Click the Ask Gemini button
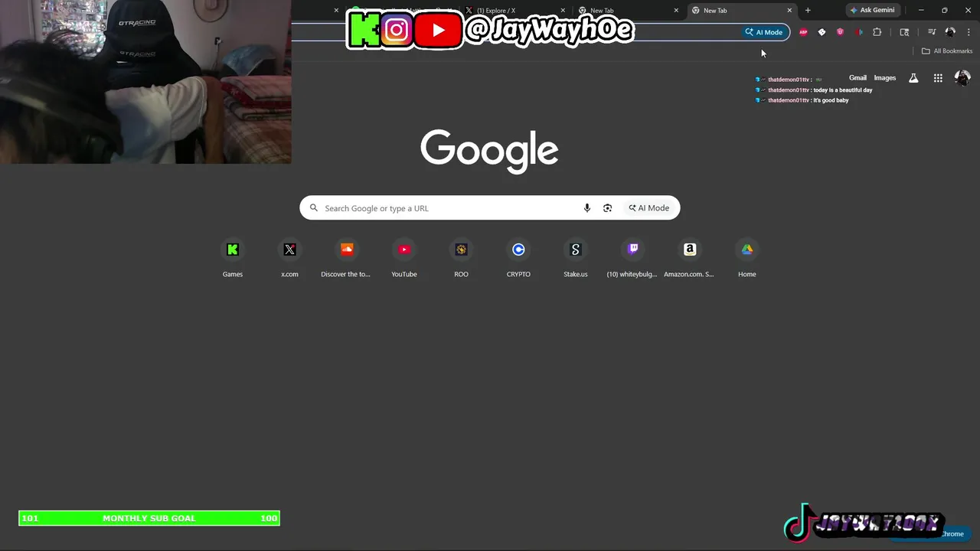 pos(872,11)
